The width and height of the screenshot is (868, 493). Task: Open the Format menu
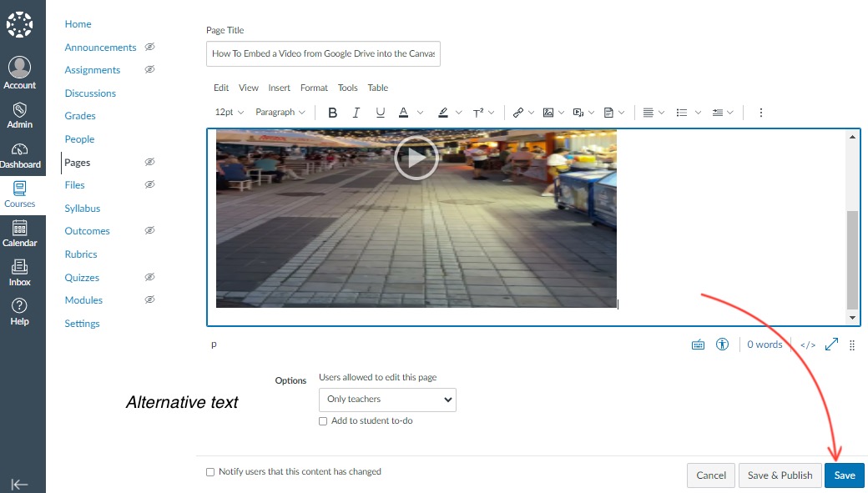coord(314,88)
